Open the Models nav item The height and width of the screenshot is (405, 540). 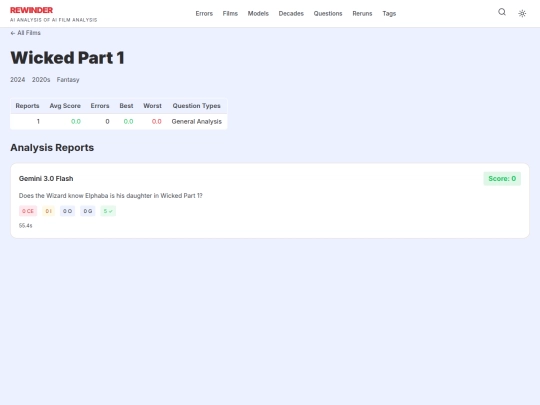[x=258, y=13]
